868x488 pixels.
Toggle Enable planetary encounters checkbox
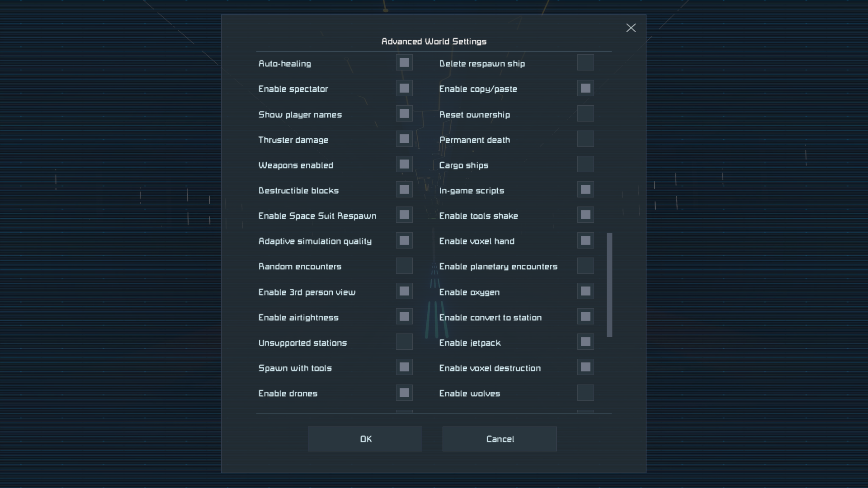[585, 266]
